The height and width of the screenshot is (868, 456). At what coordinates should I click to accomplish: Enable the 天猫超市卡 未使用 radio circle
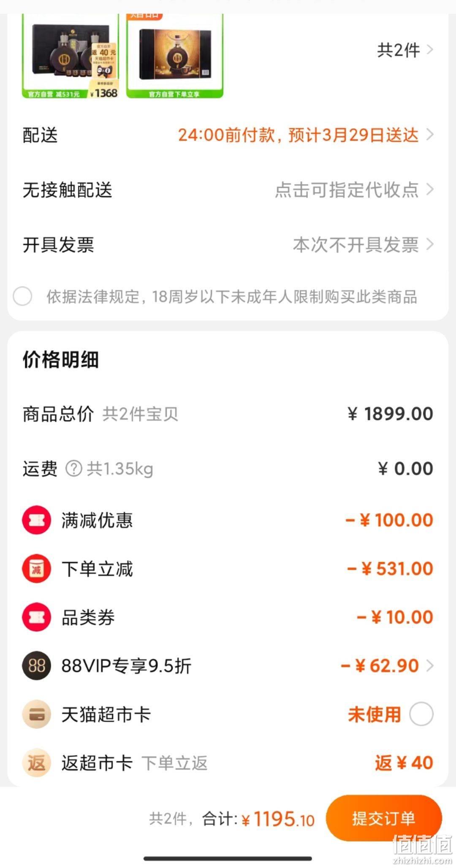pos(421,714)
